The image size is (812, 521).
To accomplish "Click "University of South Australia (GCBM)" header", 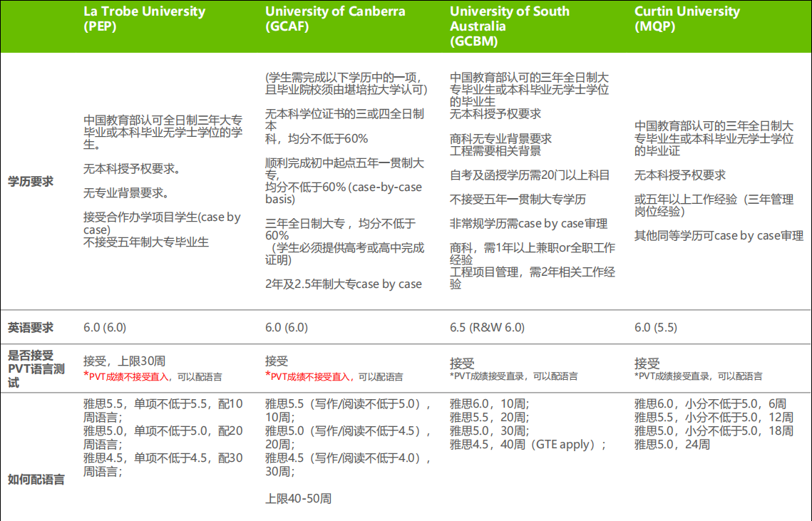I will (510, 26).
